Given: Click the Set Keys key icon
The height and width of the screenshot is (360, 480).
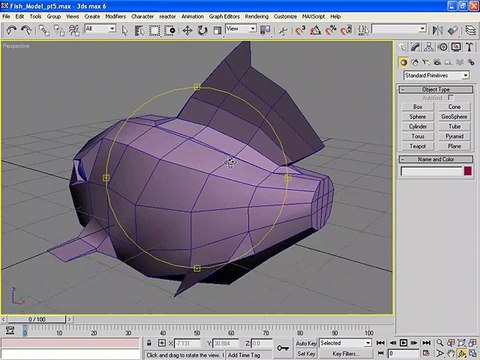Looking at the screenshot, I should (x=283, y=348).
